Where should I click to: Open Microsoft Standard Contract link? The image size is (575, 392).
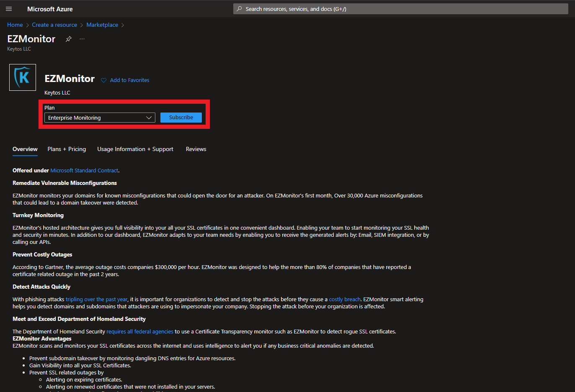(x=84, y=171)
